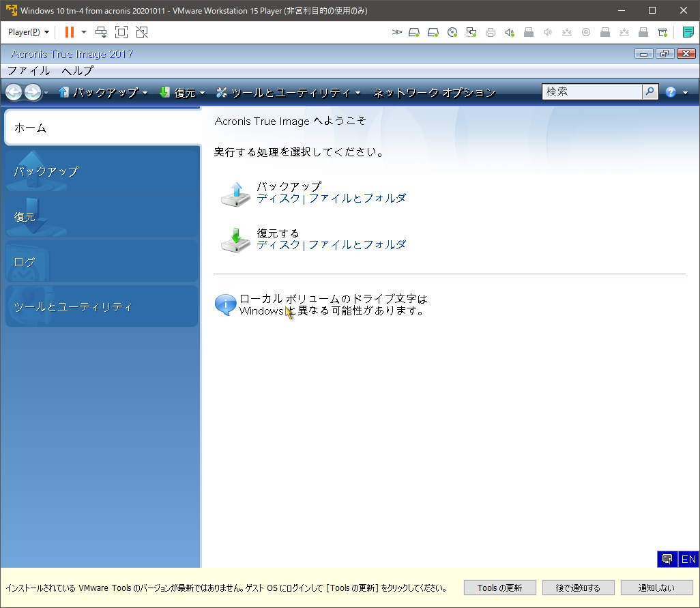
Task: Click the ディスク link under 復元する
Action: [278, 244]
